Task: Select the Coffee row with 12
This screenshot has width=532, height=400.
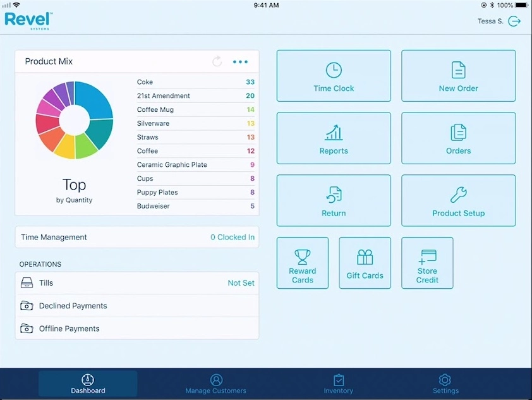Action: pos(196,151)
